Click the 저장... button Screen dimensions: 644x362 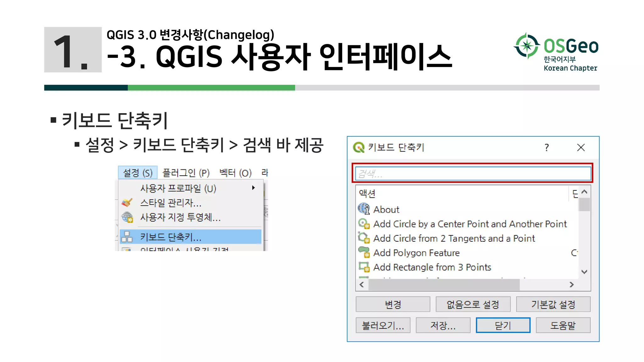click(443, 325)
